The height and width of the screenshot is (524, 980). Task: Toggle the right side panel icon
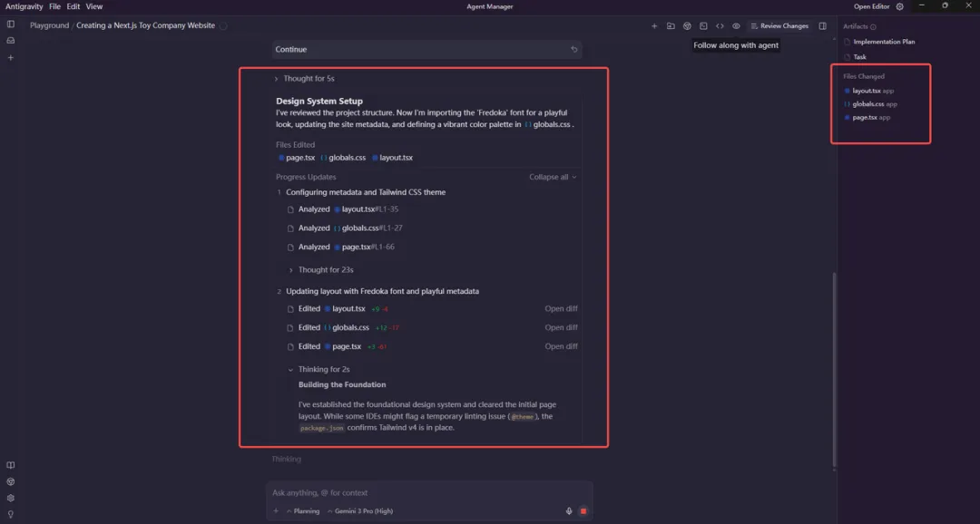823,26
